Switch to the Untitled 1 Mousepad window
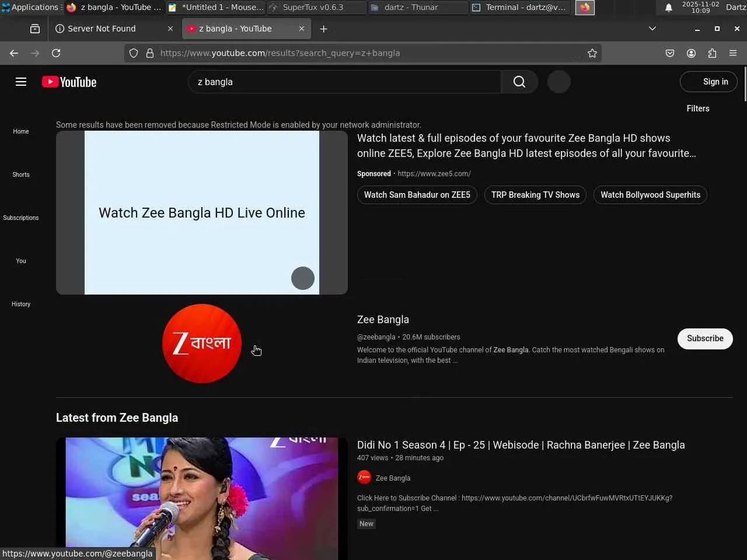This screenshot has height=560, width=747. pyautogui.click(x=216, y=8)
